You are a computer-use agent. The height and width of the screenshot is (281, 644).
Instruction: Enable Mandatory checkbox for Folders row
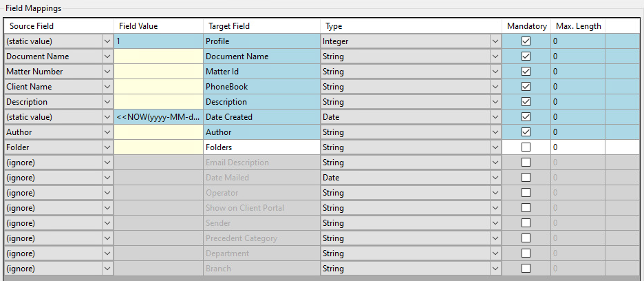coord(526,147)
